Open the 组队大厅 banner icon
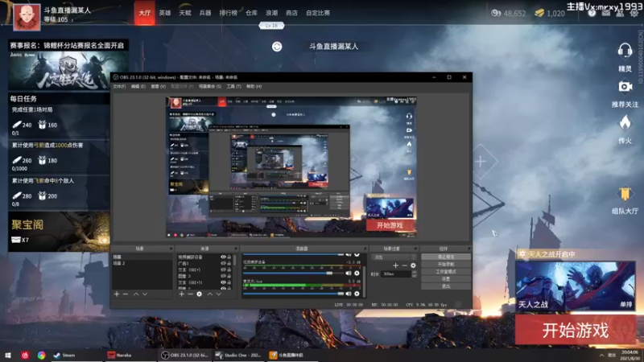The image size is (644, 362). point(625,194)
